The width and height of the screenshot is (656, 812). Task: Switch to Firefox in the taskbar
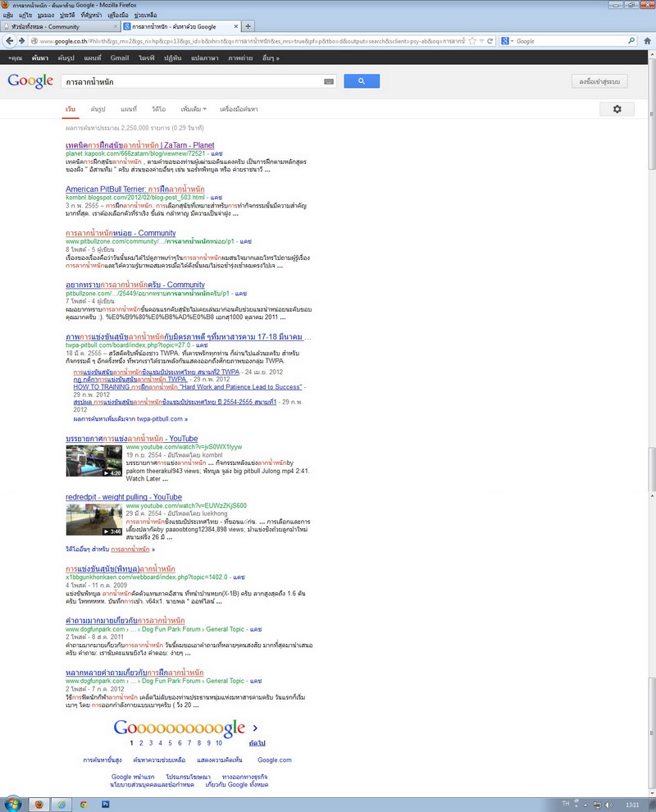[39, 805]
